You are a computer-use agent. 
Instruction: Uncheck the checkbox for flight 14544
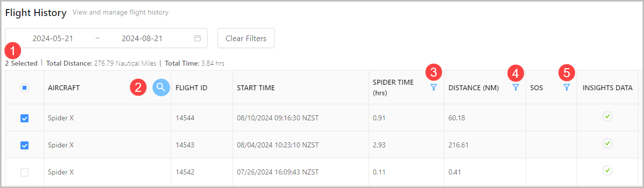point(24,118)
